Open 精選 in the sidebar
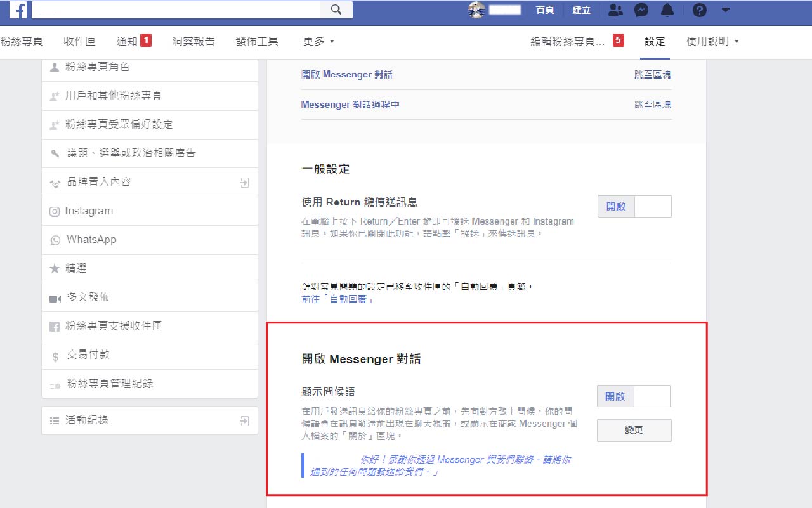 (150, 269)
